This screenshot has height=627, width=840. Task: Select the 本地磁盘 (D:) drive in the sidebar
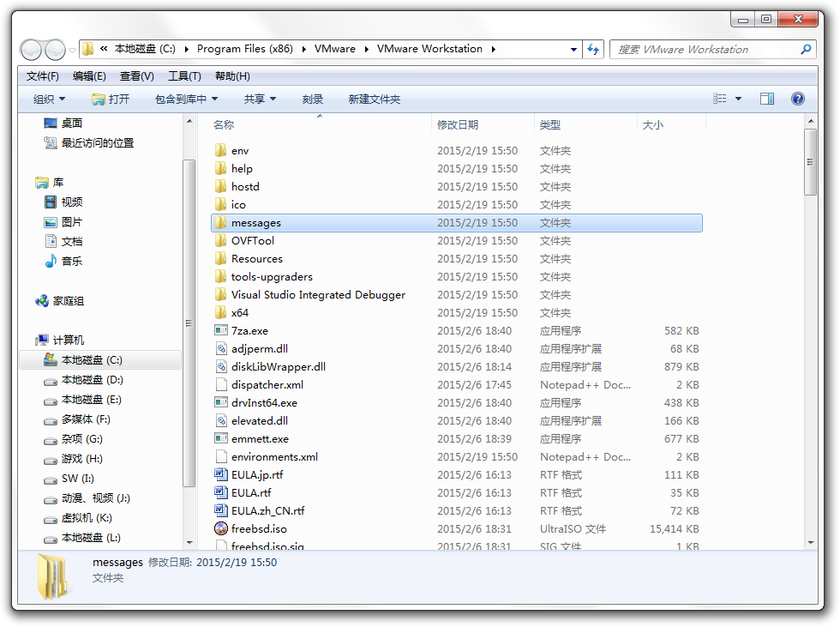point(93,380)
